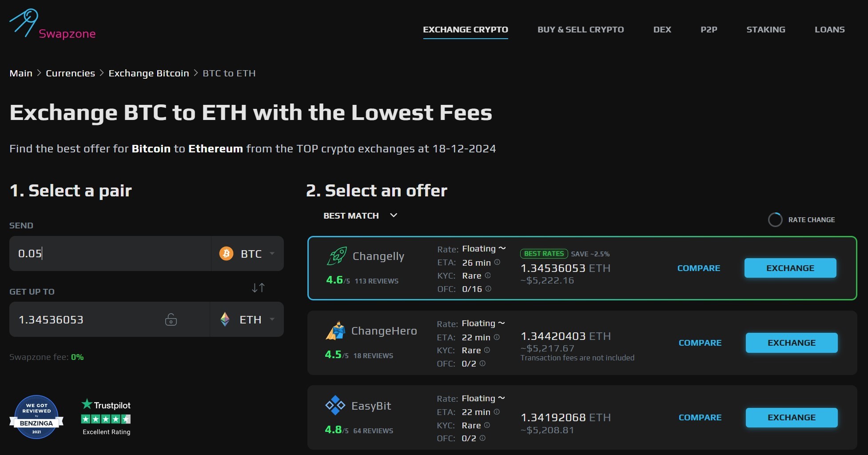Screen dimensions: 868x455
Task: Click the 'Transaction fees are not included' note
Action: pos(577,358)
